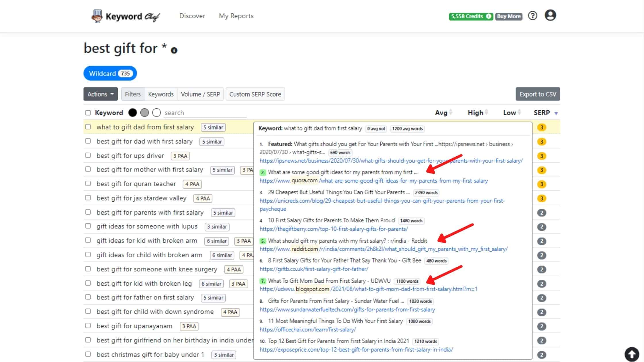The width and height of the screenshot is (644, 362).
Task: Click the credits info icon in green badge
Action: click(x=488, y=16)
